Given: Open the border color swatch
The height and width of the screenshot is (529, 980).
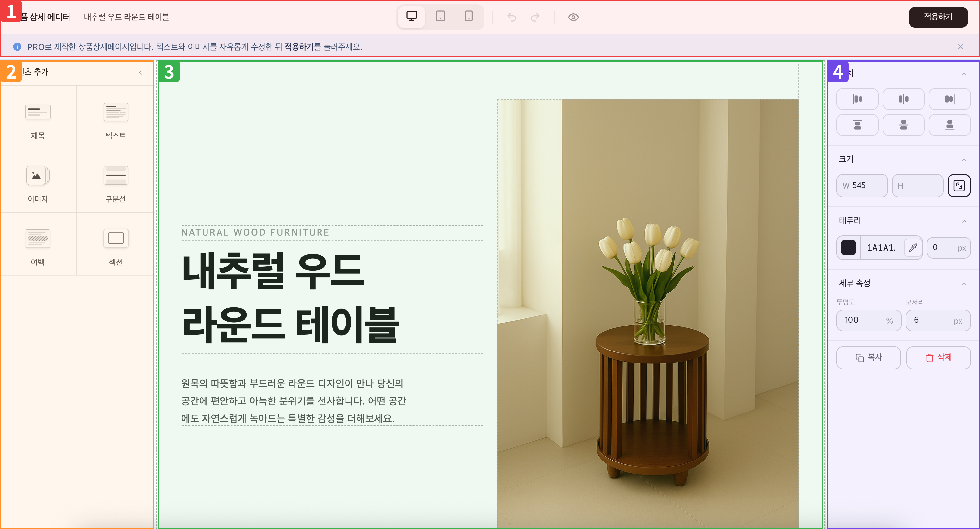Looking at the screenshot, I should click(848, 248).
